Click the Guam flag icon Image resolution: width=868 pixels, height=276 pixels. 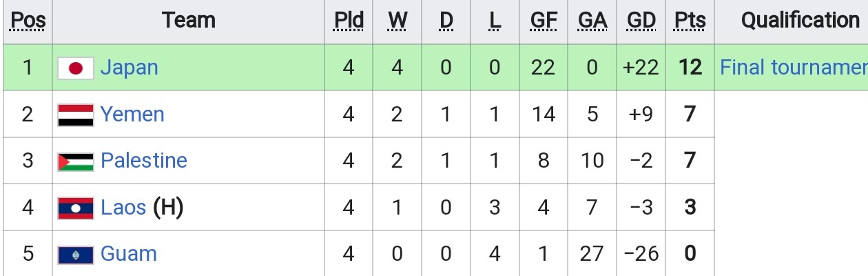[x=76, y=255]
